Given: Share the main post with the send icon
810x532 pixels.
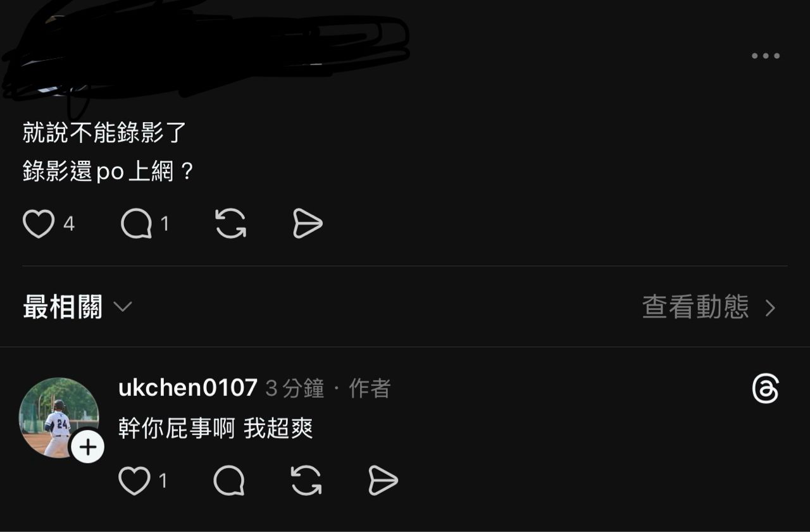Looking at the screenshot, I should click(x=308, y=224).
